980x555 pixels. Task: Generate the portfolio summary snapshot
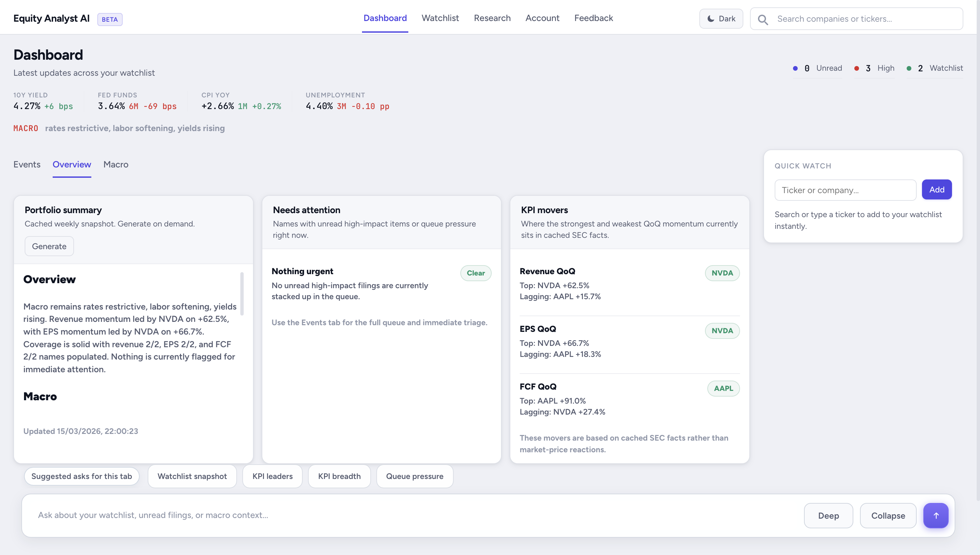(49, 246)
